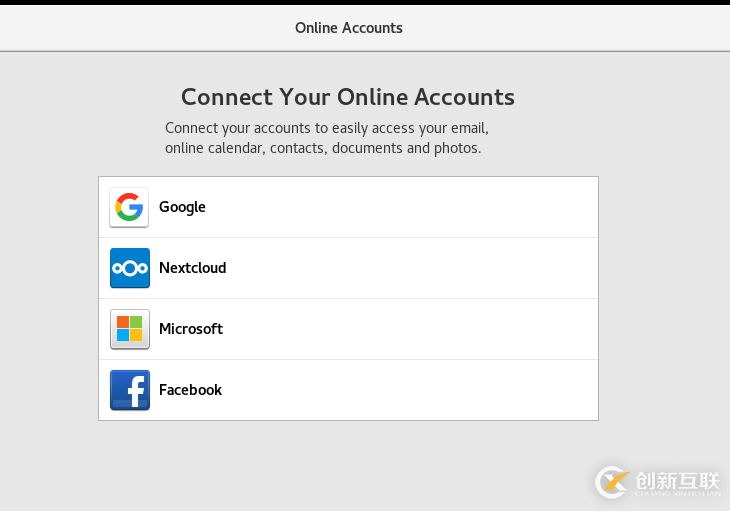Click the Nextcloud logo icon
Viewport: 730px width, 511px height.
point(129,268)
